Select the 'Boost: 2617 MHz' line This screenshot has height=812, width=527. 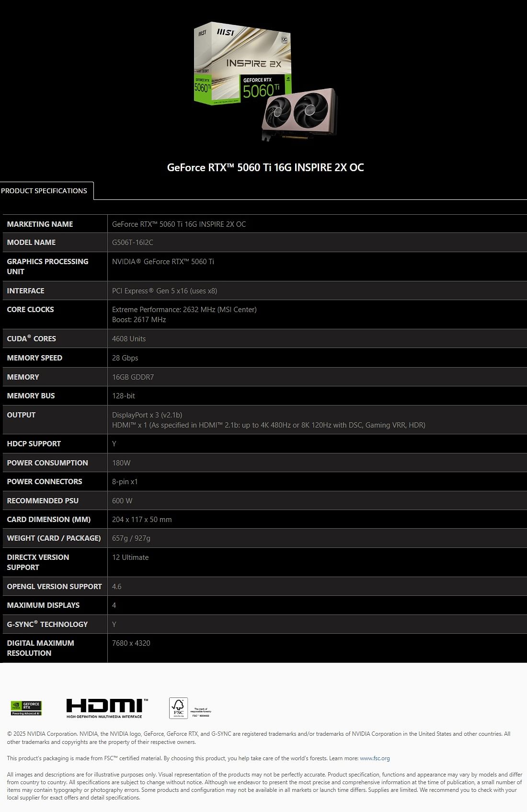pos(139,320)
